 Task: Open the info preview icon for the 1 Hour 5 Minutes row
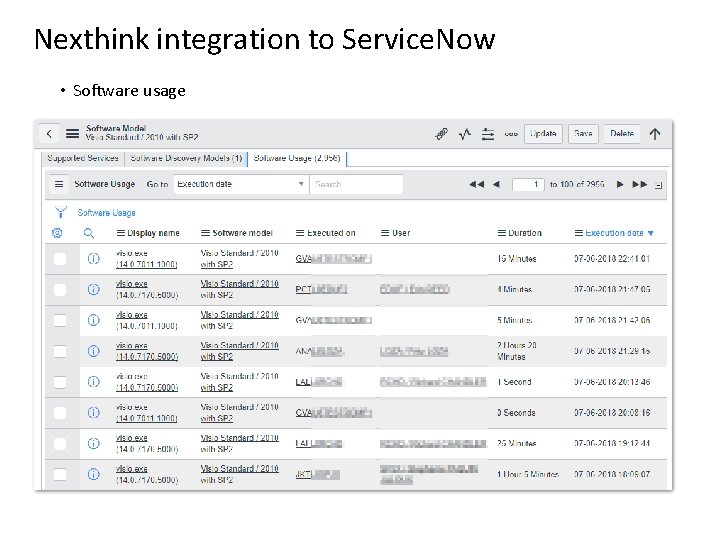pyautogui.click(x=94, y=474)
